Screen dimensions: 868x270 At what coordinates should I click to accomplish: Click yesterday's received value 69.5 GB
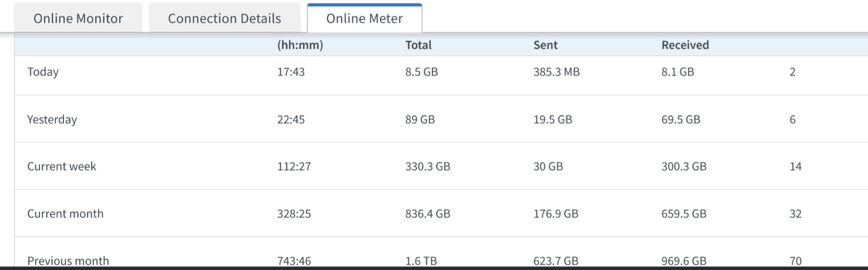point(680,119)
